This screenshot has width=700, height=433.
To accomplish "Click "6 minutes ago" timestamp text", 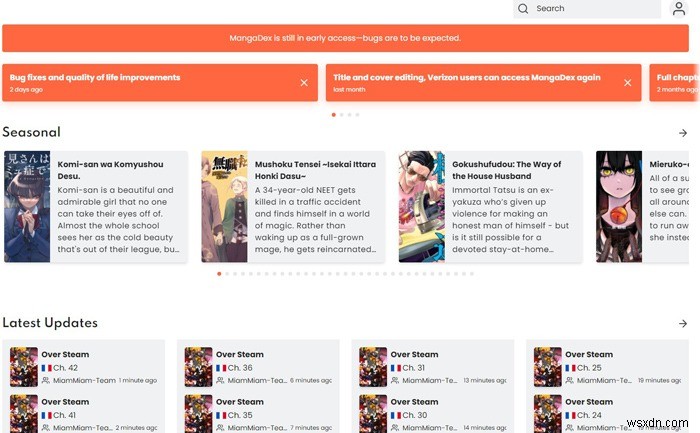I will tap(311, 380).
